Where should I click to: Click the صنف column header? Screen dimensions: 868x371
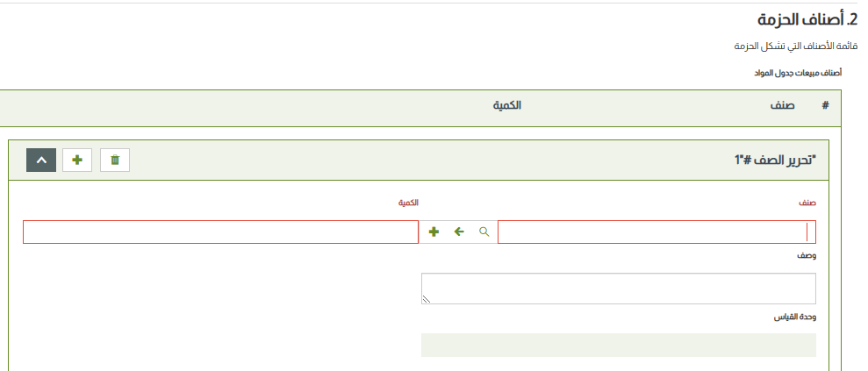click(x=783, y=105)
